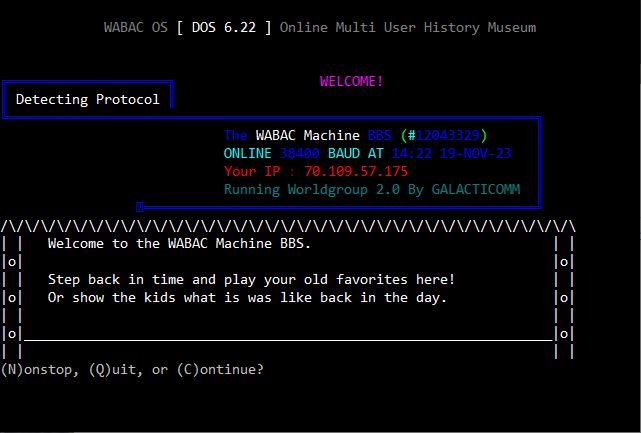Select the "(N)onstop" prompt option
Viewport: 641px width, 433px height.
(40, 370)
